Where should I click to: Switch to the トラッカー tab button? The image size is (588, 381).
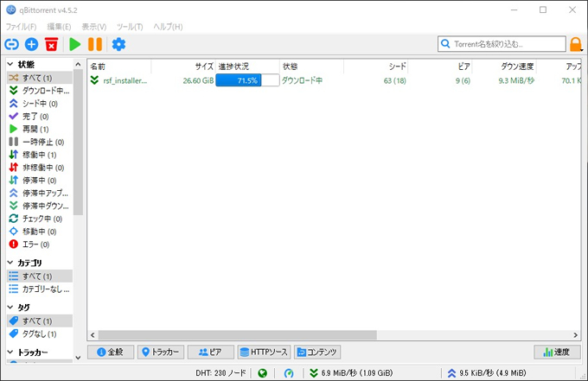[x=160, y=352]
